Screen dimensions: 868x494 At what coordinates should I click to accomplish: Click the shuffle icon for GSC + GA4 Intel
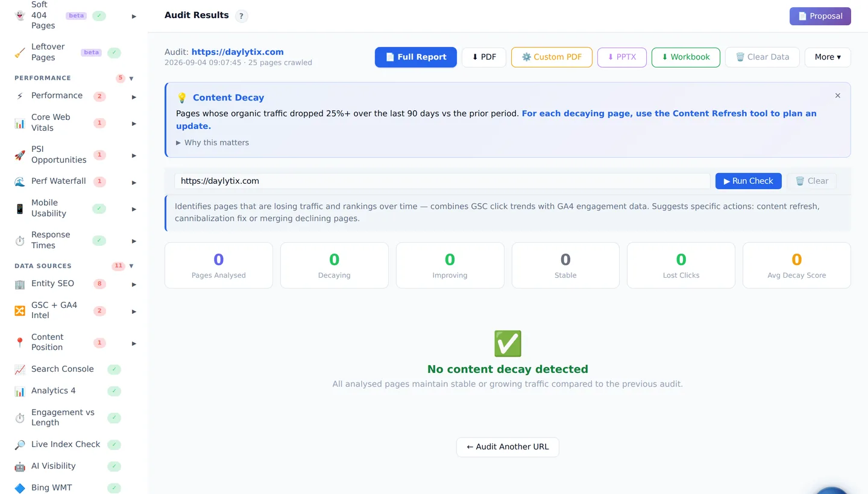[20, 310]
